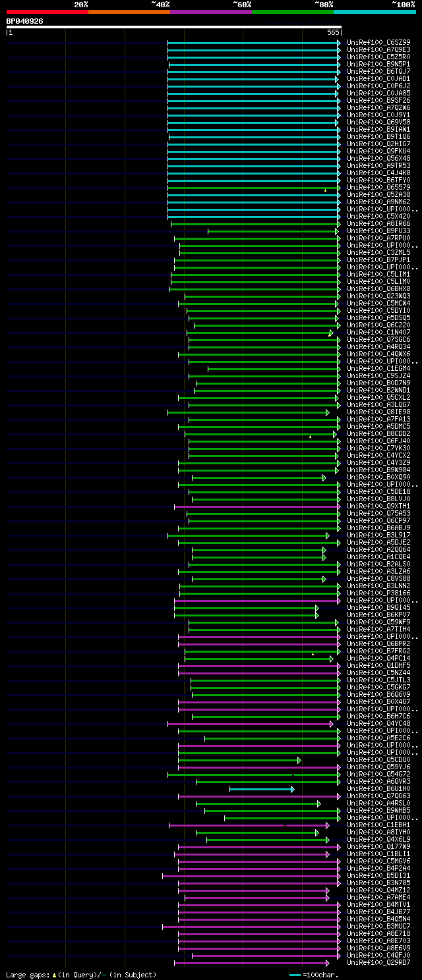Click label UniRef100_A7AME4

[x=379, y=897]
